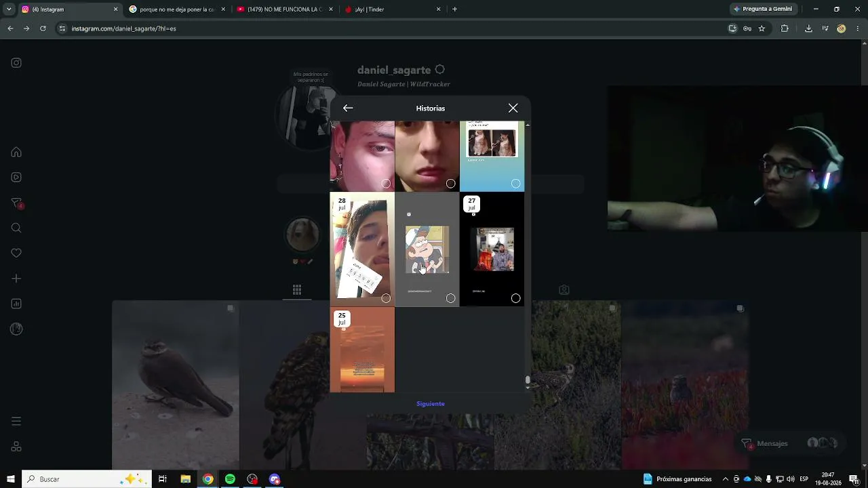
Task: Switch to the 'NO ME FUNCIONA LA C' YouTube tab
Action: coord(284,9)
